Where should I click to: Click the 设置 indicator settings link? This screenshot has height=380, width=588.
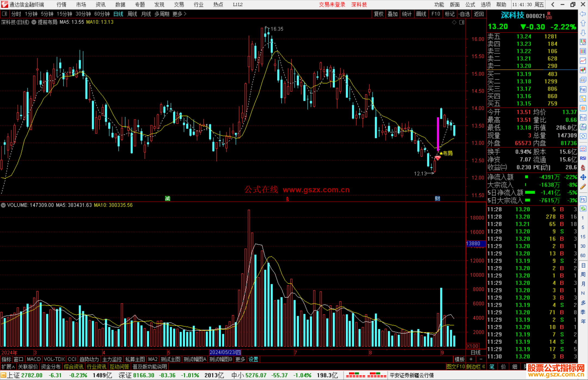click(x=253, y=359)
